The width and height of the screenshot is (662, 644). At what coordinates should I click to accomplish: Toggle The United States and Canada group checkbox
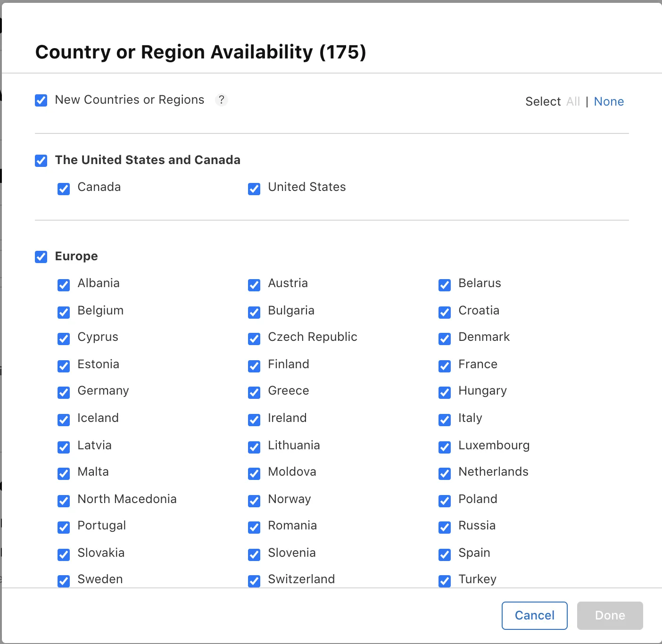click(x=41, y=161)
